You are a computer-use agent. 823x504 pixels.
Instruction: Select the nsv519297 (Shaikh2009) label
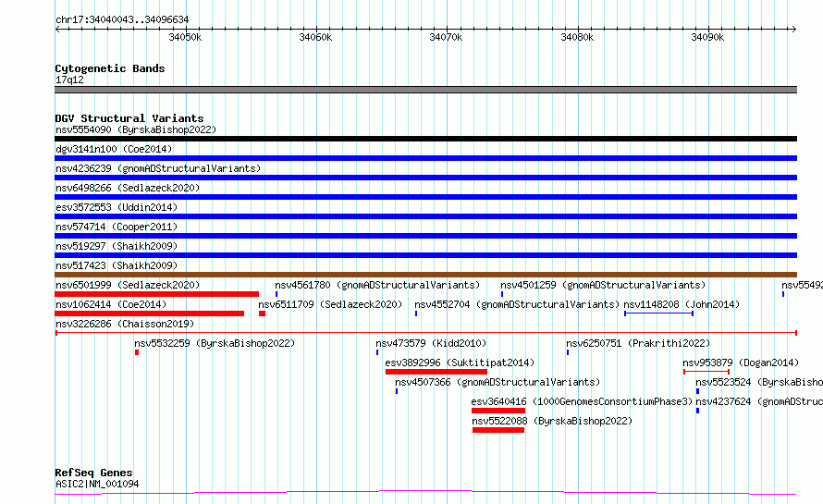(x=117, y=246)
